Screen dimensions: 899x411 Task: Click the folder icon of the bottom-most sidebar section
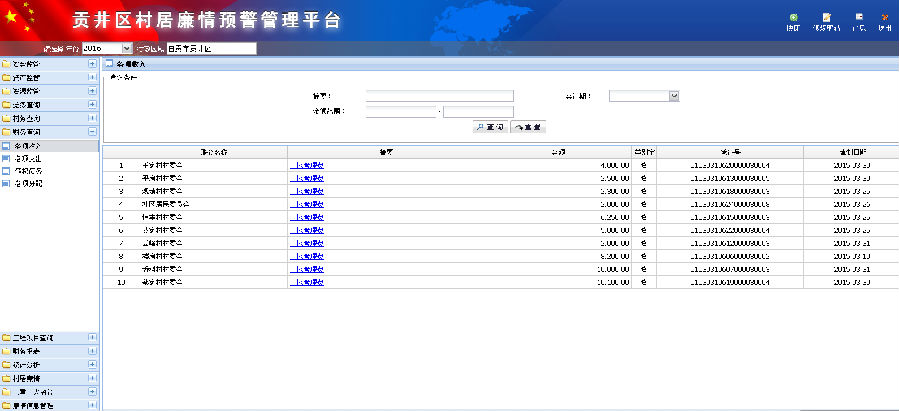(x=6, y=406)
